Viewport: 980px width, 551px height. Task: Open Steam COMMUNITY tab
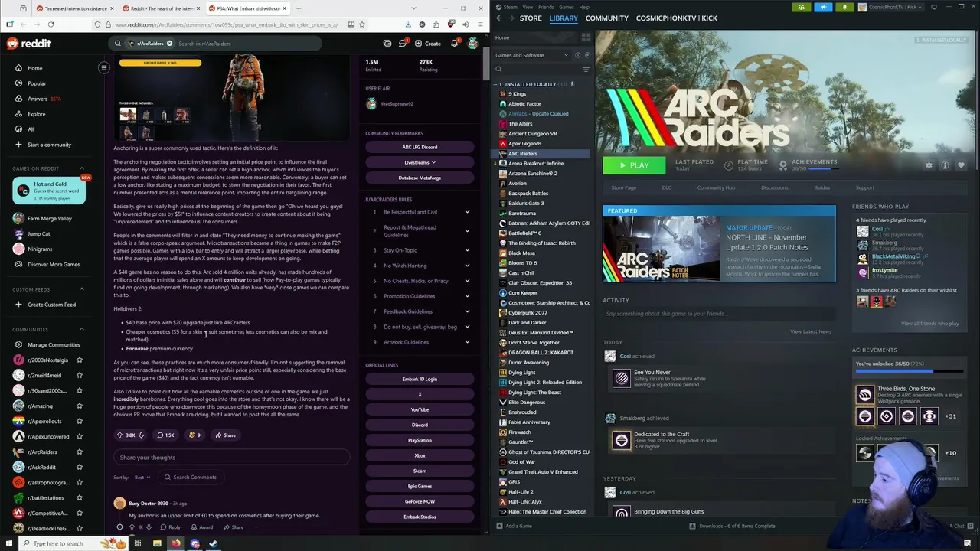(607, 18)
